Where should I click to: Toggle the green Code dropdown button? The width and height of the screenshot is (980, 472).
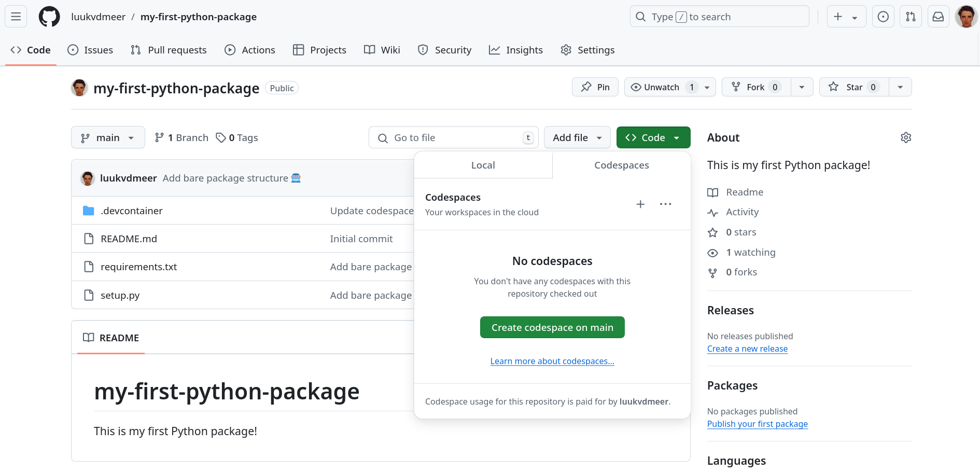(653, 137)
